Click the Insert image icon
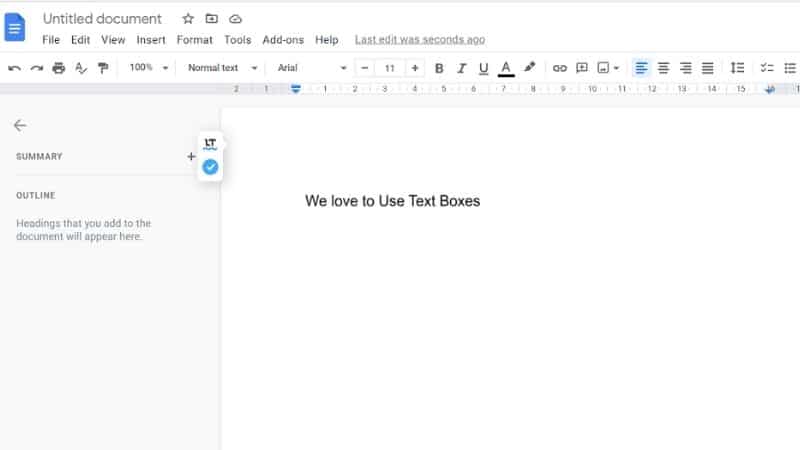Viewport: 800px width, 450px height. click(603, 68)
